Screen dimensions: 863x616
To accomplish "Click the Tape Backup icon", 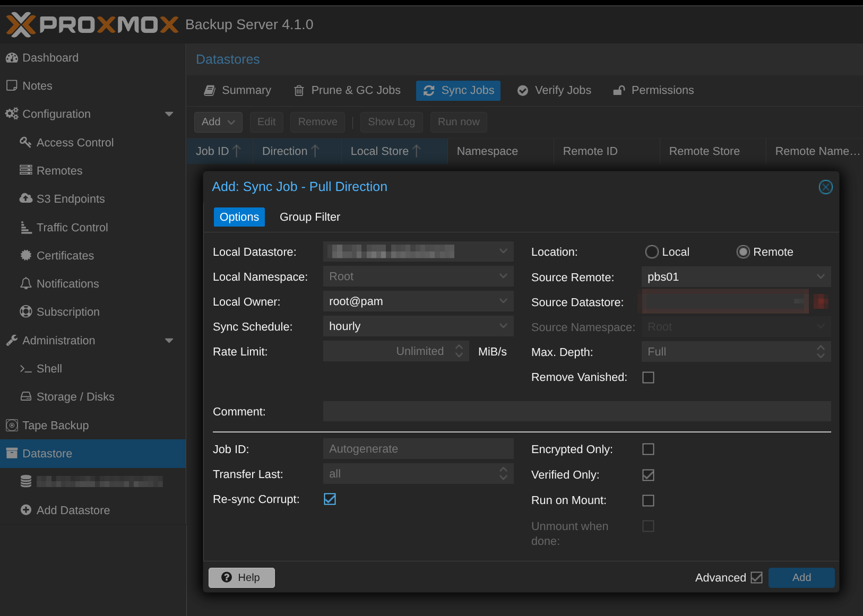I will pos(12,425).
